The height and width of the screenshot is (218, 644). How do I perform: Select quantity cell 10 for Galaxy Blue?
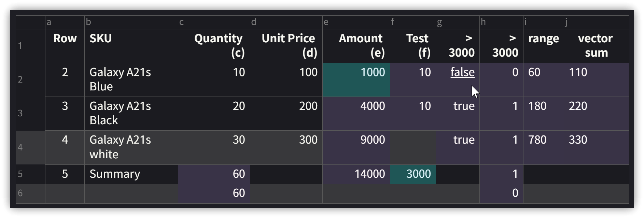[x=214, y=80]
